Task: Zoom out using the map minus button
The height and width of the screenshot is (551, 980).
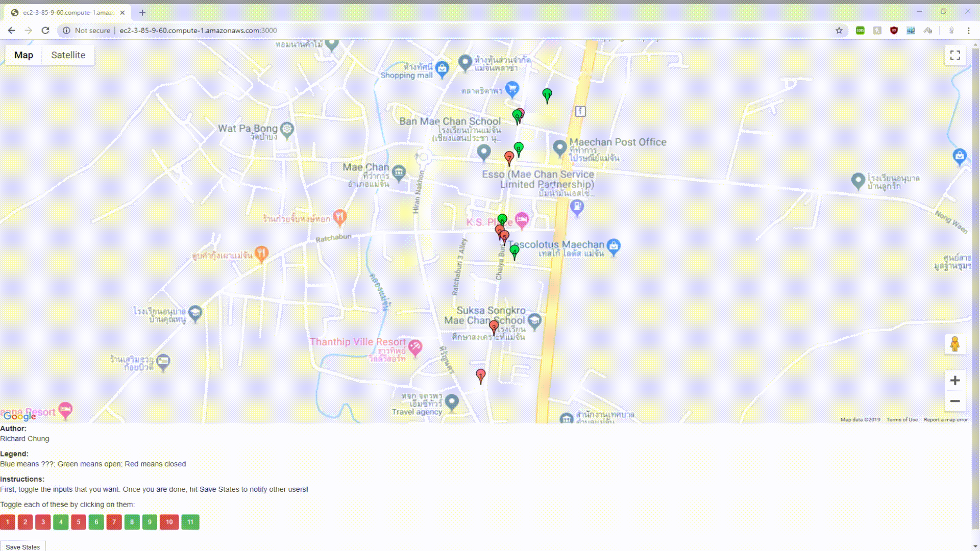Action: [x=955, y=402]
